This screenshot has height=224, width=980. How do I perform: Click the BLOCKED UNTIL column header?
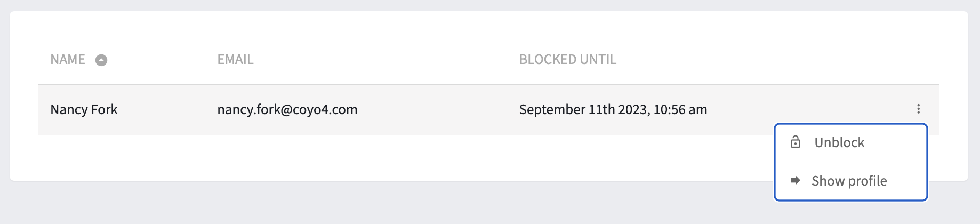[x=568, y=59]
